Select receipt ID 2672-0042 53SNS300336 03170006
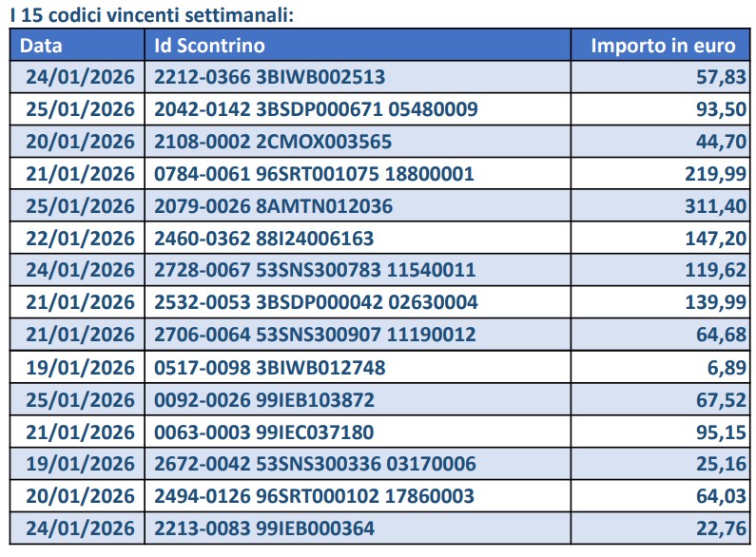 point(315,464)
